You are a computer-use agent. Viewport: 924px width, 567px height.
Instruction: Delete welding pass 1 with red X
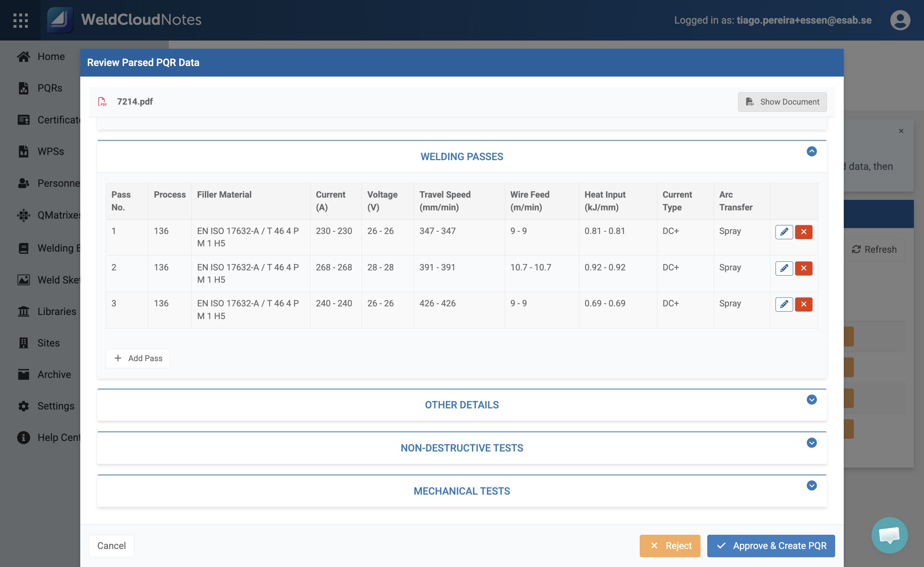tap(804, 232)
